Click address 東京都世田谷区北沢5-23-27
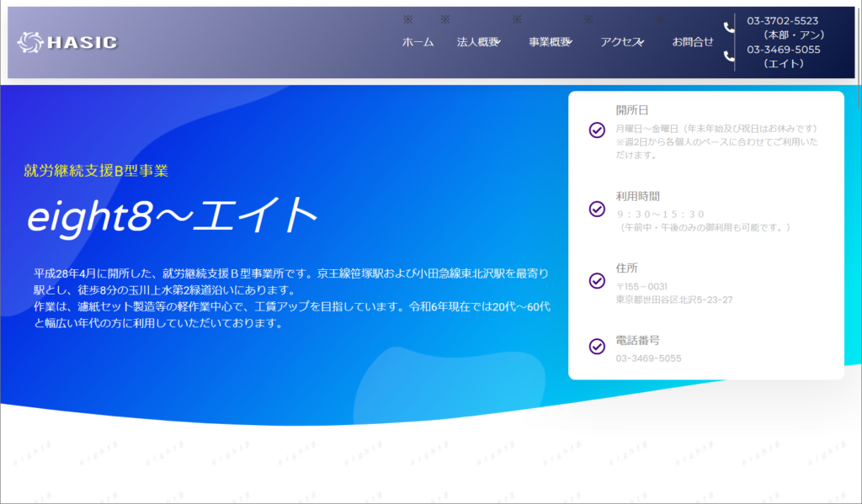Screen dimensions: 862x504 click(x=674, y=300)
